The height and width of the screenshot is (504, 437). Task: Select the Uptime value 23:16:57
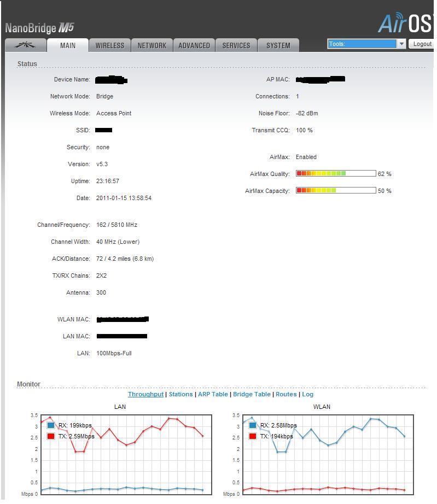(108, 181)
